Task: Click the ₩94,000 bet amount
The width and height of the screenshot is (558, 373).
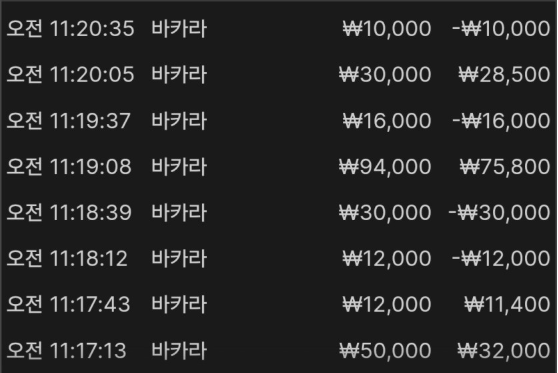Action: pyautogui.click(x=385, y=167)
